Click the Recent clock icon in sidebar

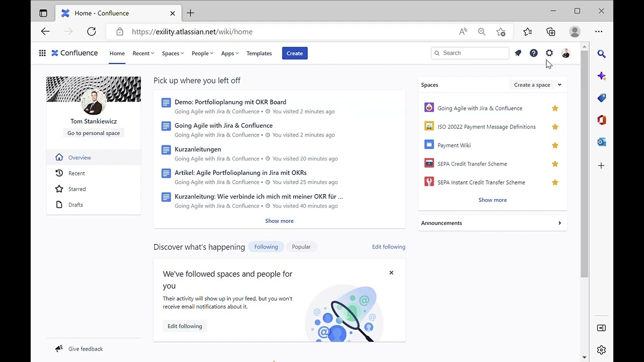click(59, 173)
